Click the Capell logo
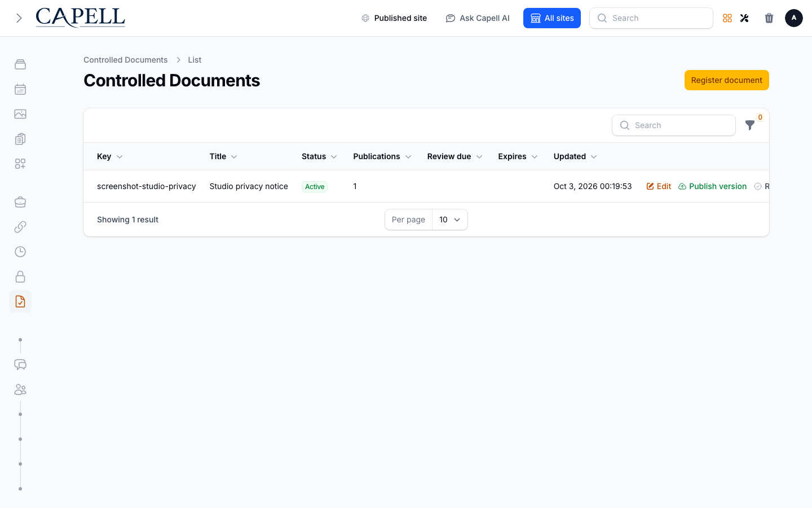 (81, 17)
